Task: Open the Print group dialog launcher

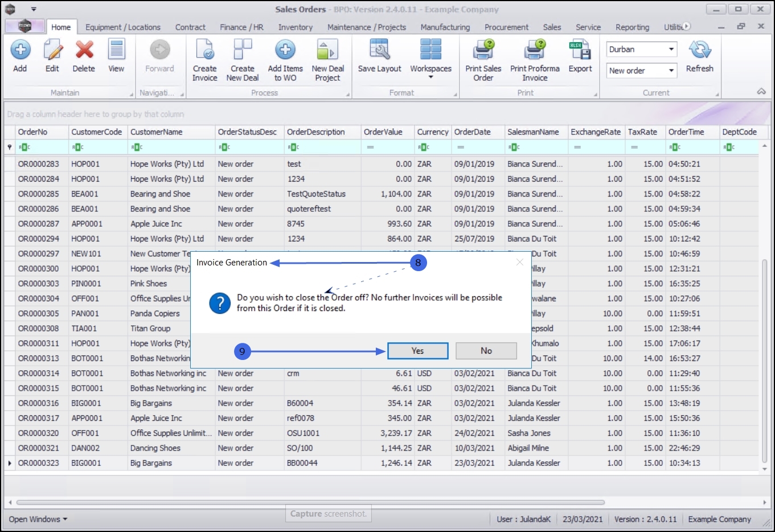Action: point(596,95)
